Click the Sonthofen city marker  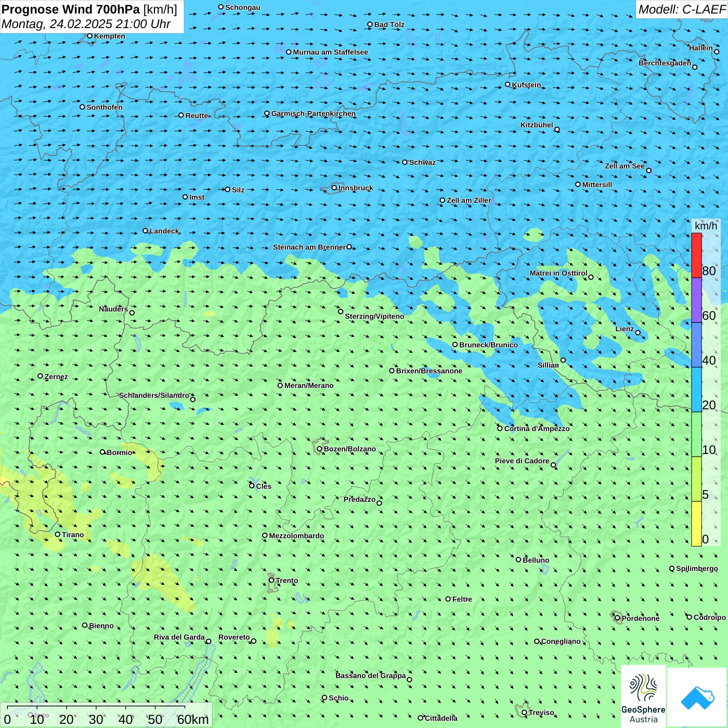click(x=82, y=107)
